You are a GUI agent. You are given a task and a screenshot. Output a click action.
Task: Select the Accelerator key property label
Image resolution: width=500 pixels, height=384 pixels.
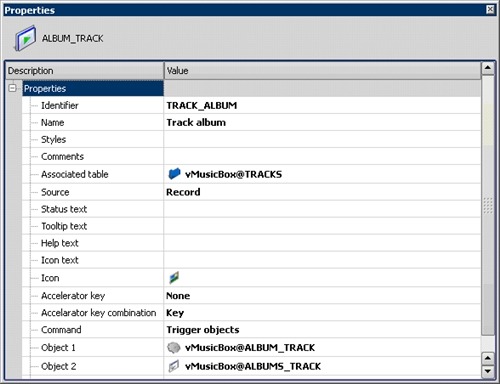point(73,296)
